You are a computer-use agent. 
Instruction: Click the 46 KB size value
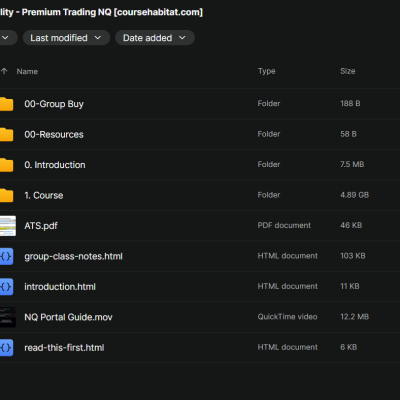(351, 225)
